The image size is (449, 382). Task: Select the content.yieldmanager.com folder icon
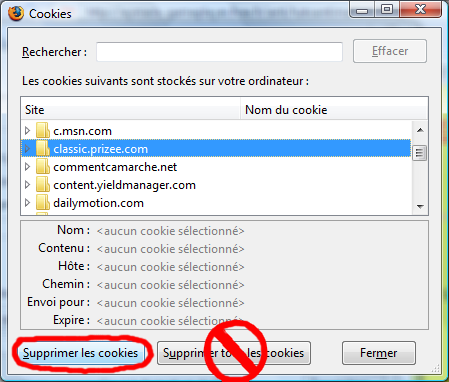tap(43, 185)
